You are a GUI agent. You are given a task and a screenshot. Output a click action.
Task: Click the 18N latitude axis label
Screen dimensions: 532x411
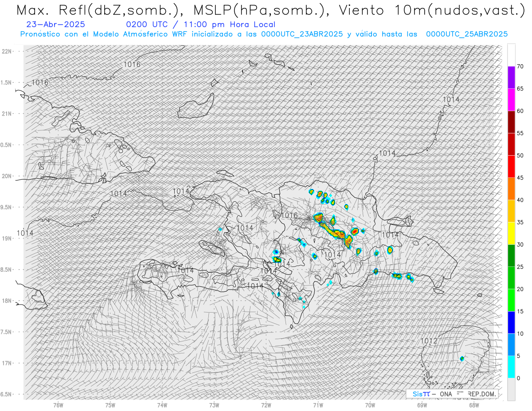point(7,301)
